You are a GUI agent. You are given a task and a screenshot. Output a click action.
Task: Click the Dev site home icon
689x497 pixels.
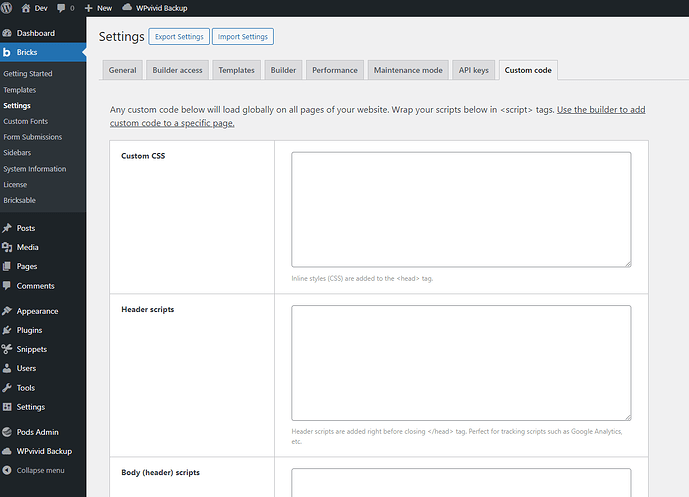point(26,8)
